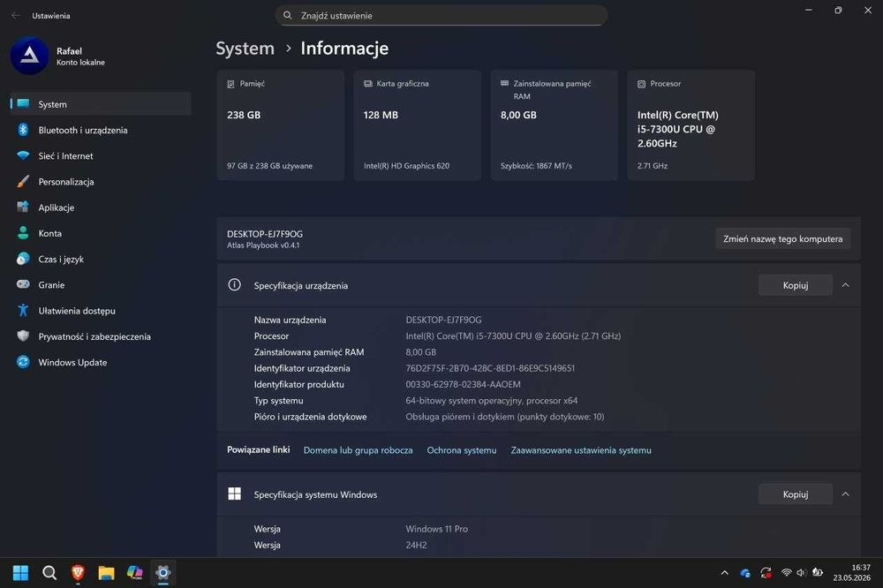Click the battery tray icon
The image size is (883, 588).
pos(817,573)
